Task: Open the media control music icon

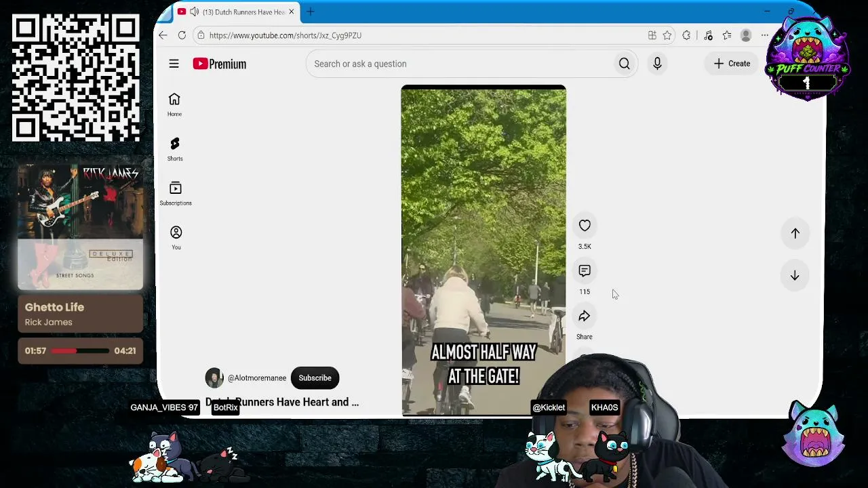Action: coord(708,35)
